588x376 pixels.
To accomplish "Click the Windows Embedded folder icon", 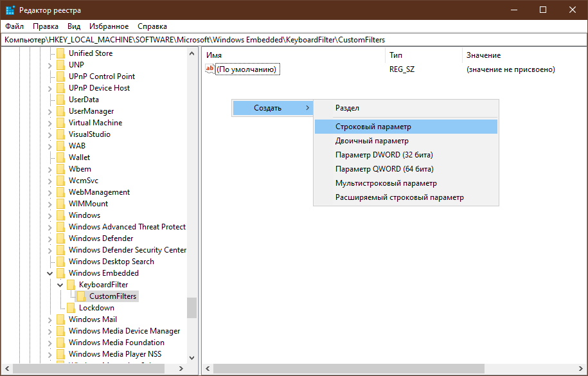I will click(61, 273).
